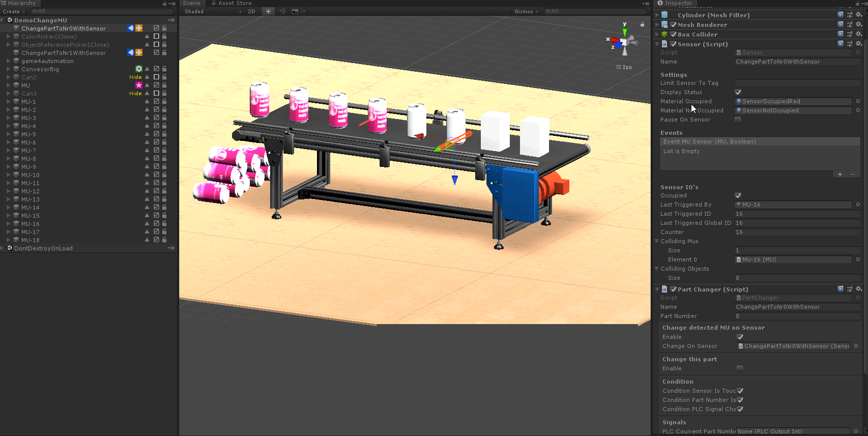868x436 pixels.
Task: Open help reference for Sensor (Script)
Action: click(841, 44)
